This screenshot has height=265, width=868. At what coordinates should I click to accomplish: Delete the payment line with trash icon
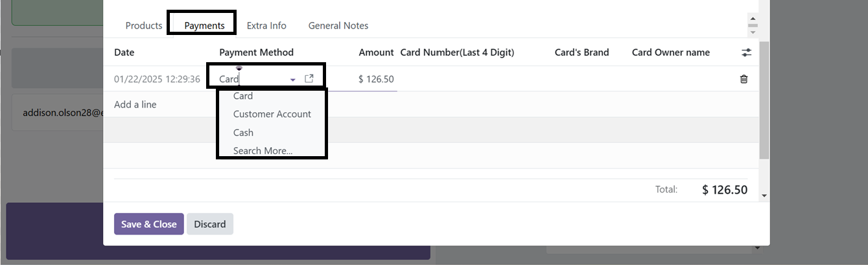click(744, 79)
